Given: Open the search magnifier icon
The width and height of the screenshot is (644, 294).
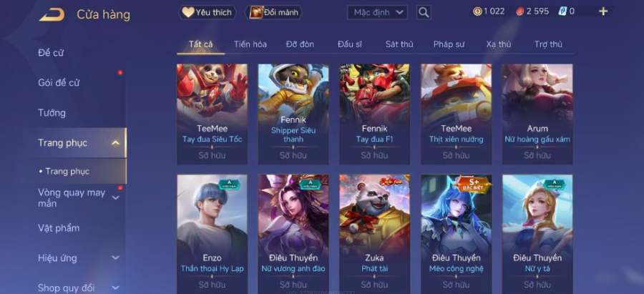Looking at the screenshot, I should pyautogui.click(x=424, y=12).
